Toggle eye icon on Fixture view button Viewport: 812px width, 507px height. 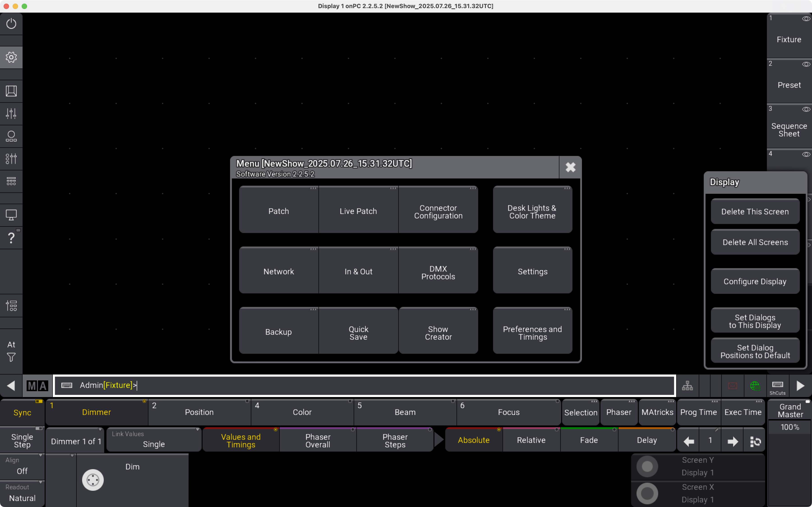click(806, 19)
